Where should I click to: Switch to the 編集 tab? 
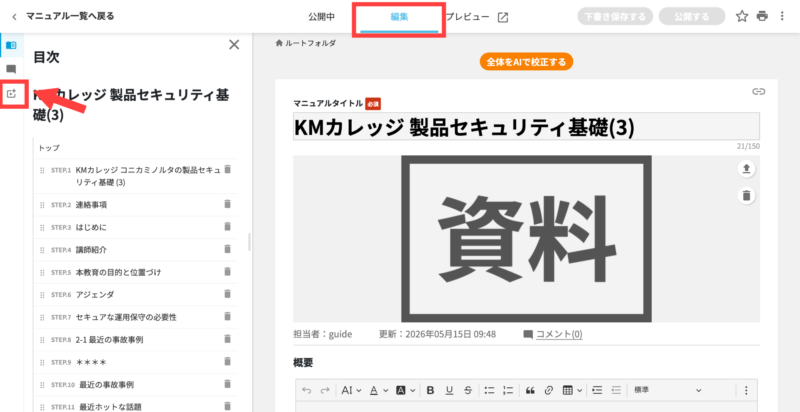point(399,17)
